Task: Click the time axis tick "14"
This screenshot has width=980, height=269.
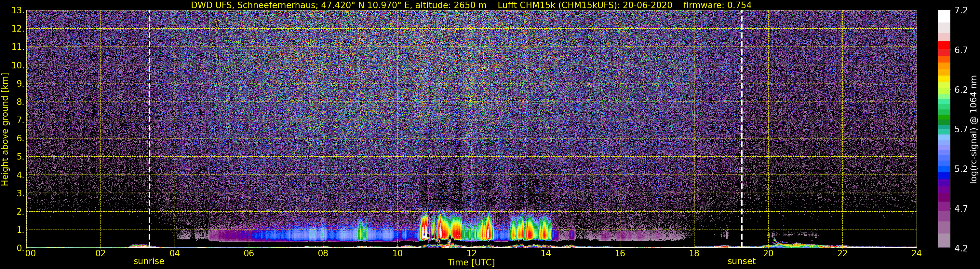Action: pos(545,254)
